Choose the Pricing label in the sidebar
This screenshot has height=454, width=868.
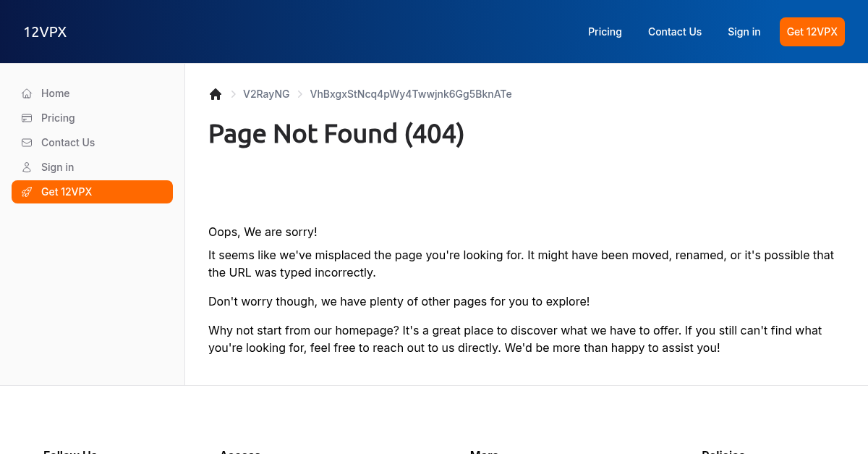click(58, 118)
